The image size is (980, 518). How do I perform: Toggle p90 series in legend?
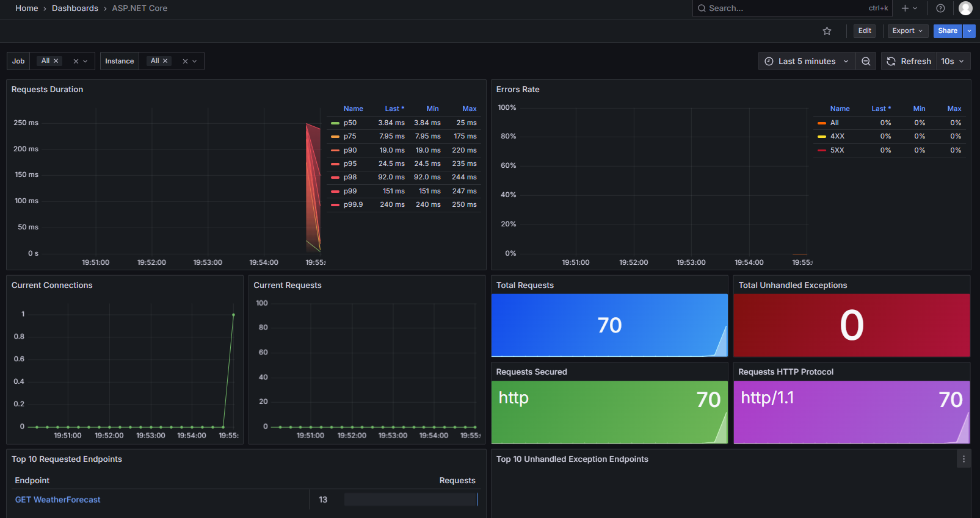click(x=350, y=150)
